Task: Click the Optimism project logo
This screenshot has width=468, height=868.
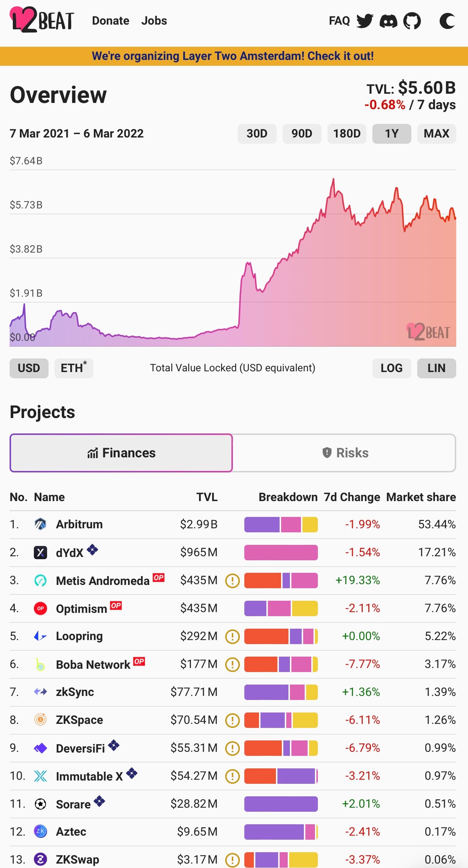Action: (40, 608)
